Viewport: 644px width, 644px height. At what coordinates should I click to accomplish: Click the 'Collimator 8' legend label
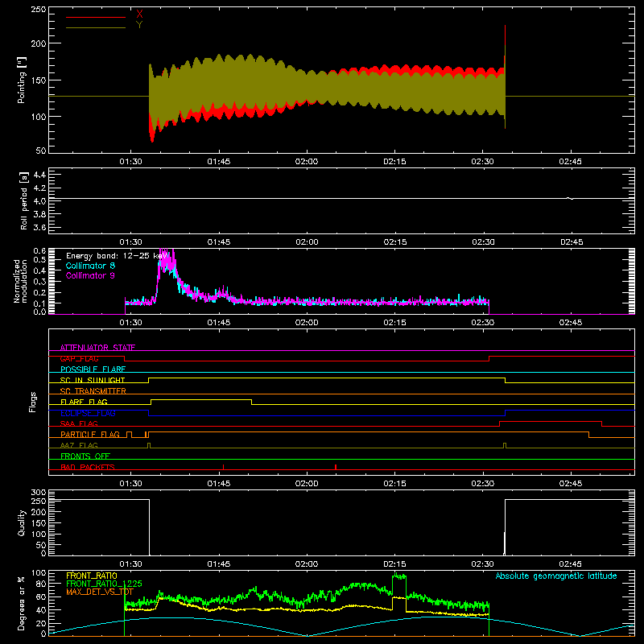[x=90, y=266]
